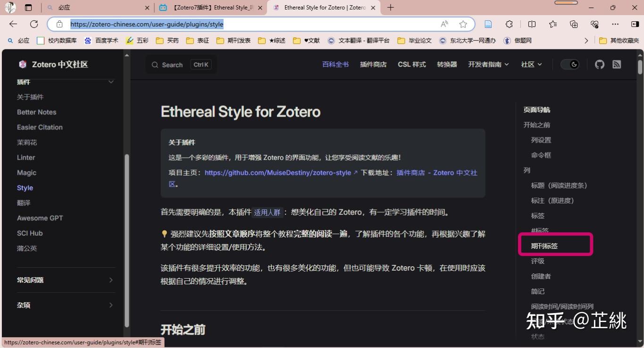The height and width of the screenshot is (348, 644).
Task: Click the split screen icon
Action: 532,24
